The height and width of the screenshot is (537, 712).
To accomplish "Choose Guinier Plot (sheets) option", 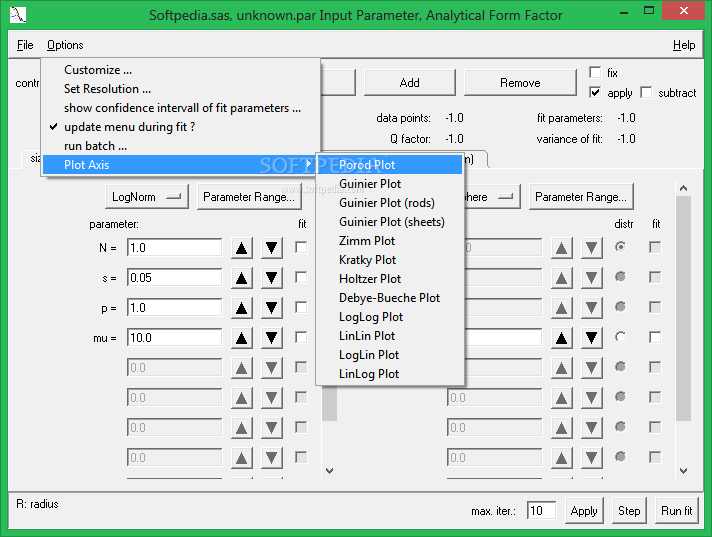I will click(390, 222).
